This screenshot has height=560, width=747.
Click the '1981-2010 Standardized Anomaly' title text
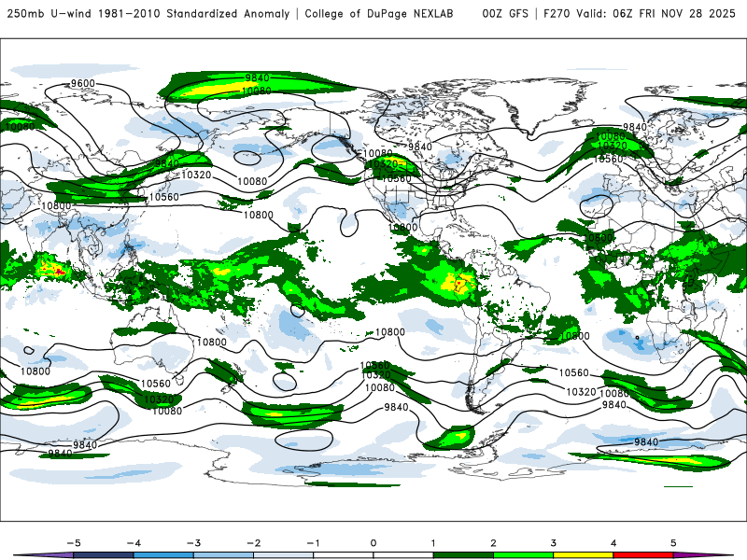click(x=193, y=13)
